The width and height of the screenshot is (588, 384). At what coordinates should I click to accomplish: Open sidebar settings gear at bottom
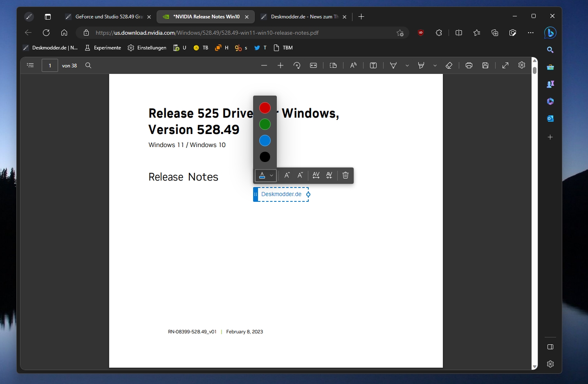tap(550, 364)
